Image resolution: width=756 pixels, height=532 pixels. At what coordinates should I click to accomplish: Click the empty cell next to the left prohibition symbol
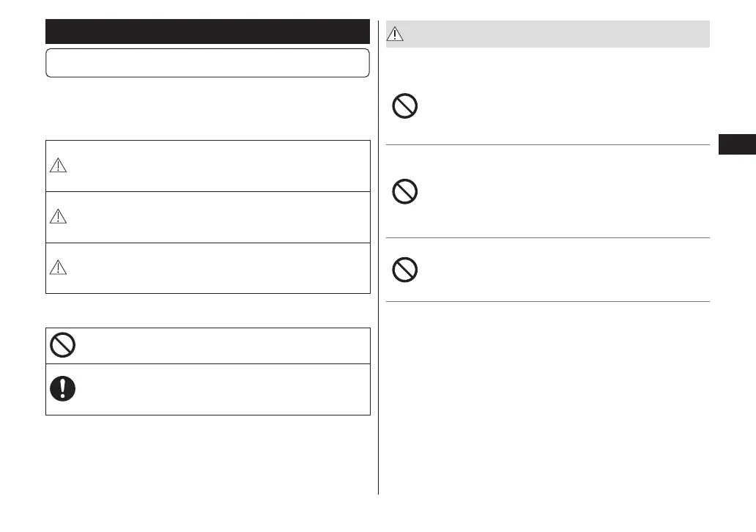click(220, 345)
